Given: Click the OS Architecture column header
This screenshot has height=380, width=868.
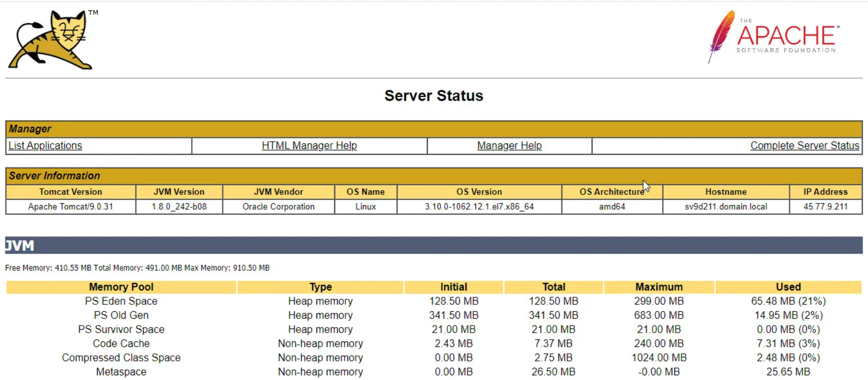Looking at the screenshot, I should point(611,192).
